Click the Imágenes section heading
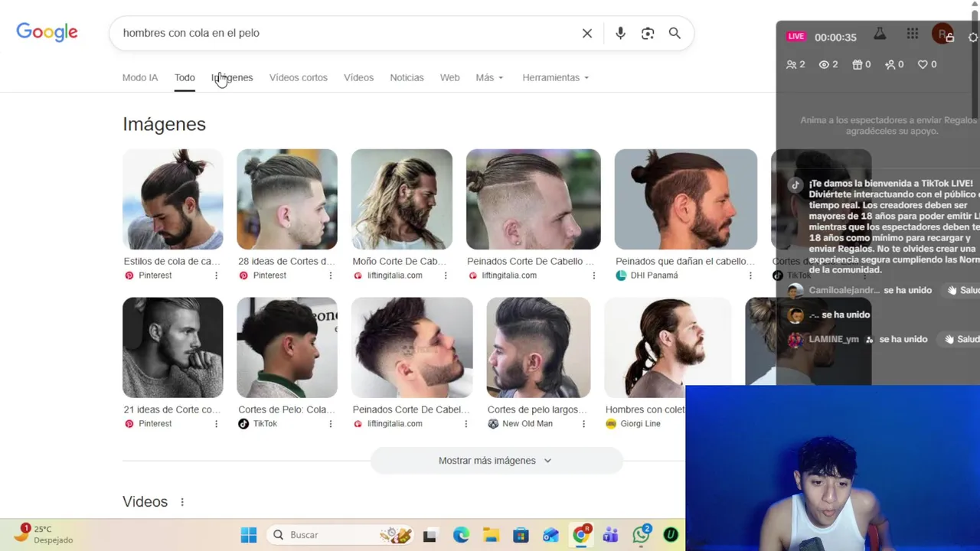980x551 pixels. point(164,124)
